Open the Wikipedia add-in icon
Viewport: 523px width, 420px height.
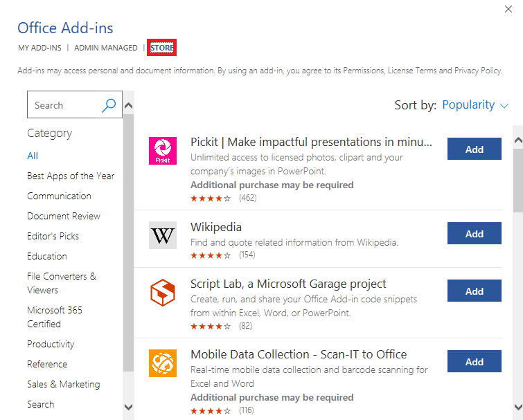click(162, 235)
